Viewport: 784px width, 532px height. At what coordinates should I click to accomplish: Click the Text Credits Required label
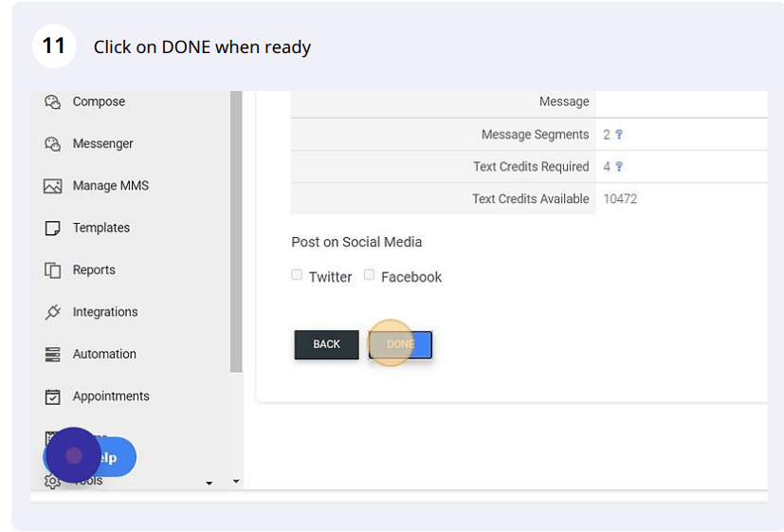(x=531, y=167)
